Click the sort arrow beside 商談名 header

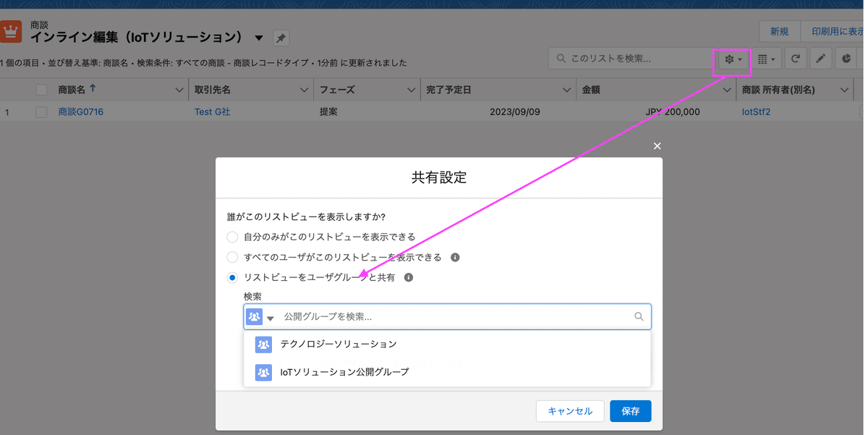[92, 89]
